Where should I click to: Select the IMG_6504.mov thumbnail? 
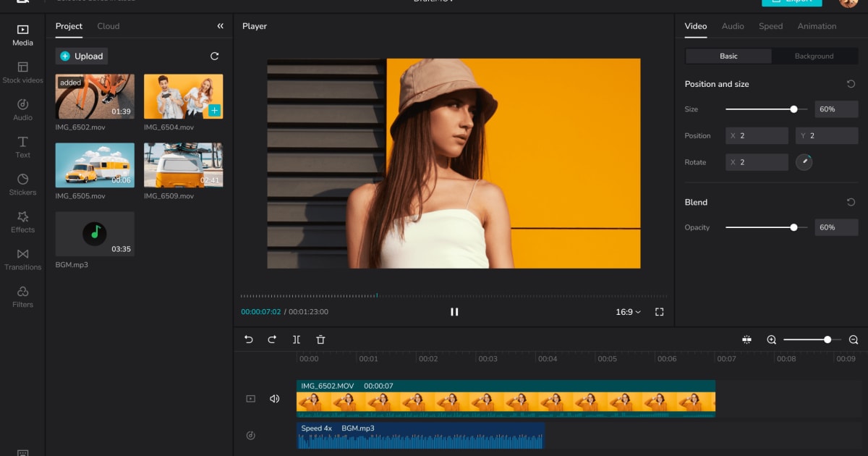point(183,96)
